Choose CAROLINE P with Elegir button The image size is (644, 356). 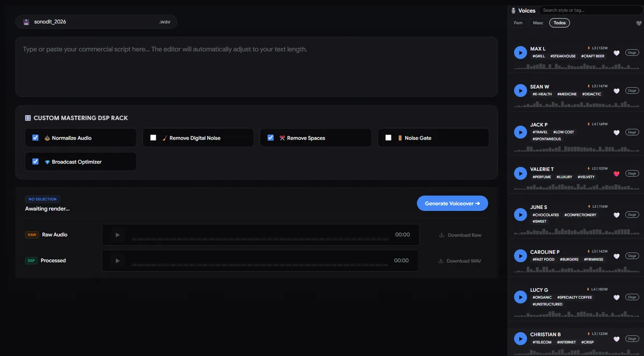tap(632, 256)
